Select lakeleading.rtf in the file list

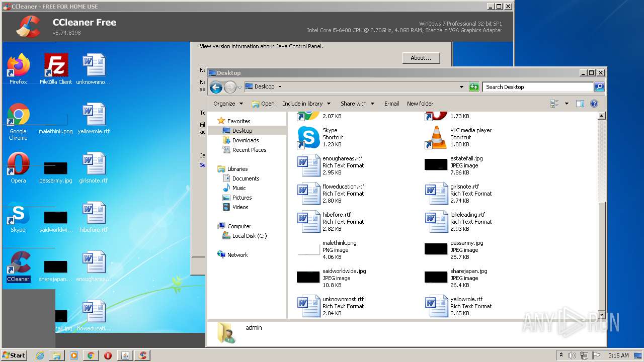coord(459,222)
